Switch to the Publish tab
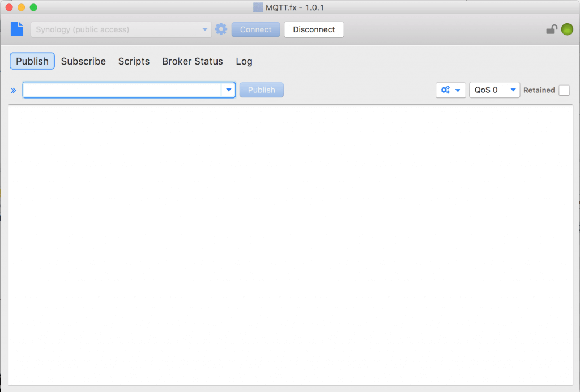This screenshot has width=580, height=392. [x=32, y=61]
